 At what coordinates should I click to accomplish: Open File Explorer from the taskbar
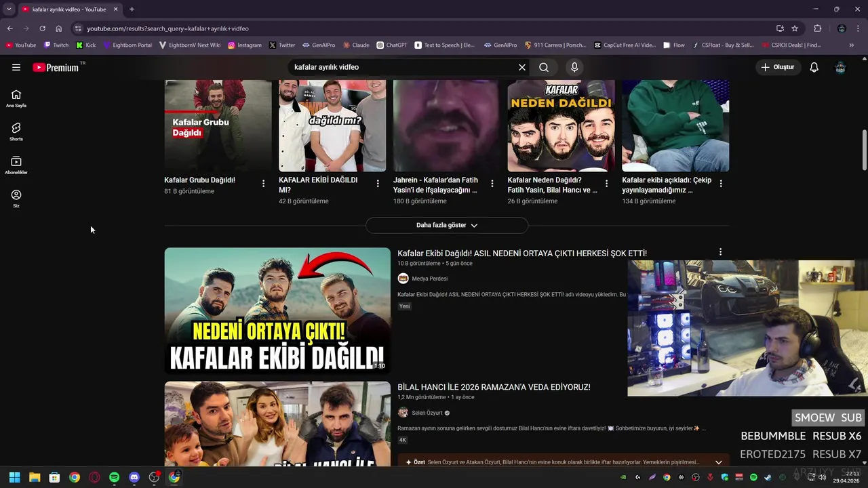coord(35,477)
